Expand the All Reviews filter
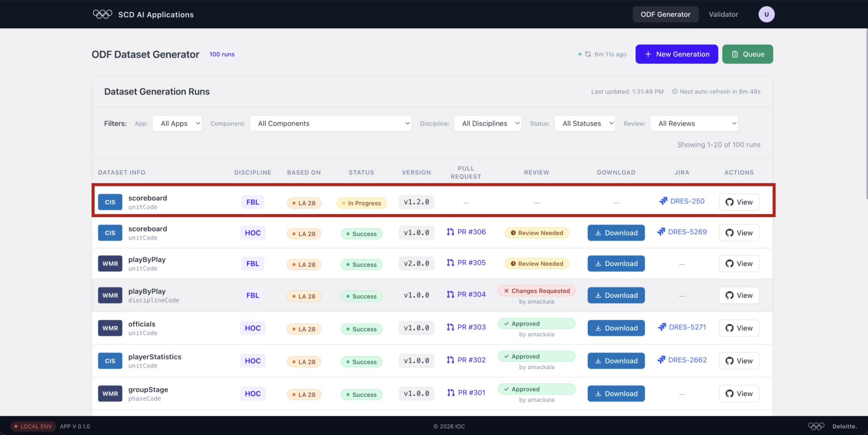This screenshot has height=435, width=868. click(x=694, y=124)
